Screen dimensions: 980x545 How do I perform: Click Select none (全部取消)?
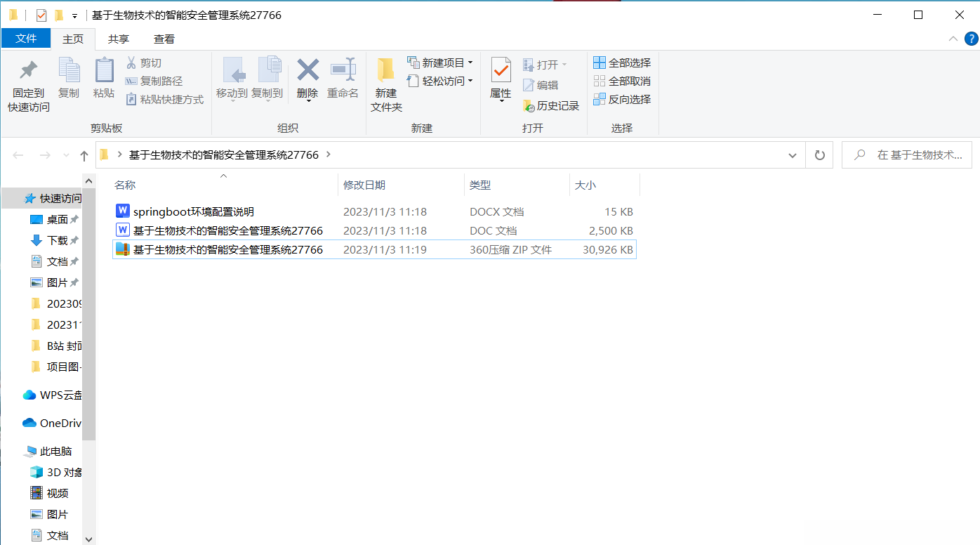pos(622,81)
